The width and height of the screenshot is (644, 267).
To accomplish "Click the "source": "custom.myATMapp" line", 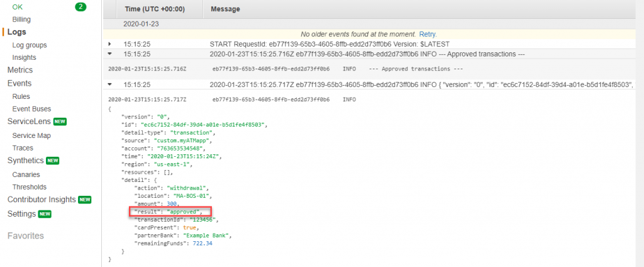I will [x=167, y=140].
